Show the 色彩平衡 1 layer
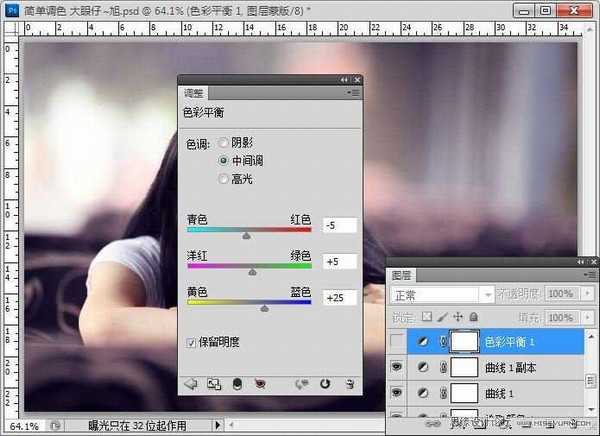This screenshot has width=600, height=436. [x=400, y=342]
